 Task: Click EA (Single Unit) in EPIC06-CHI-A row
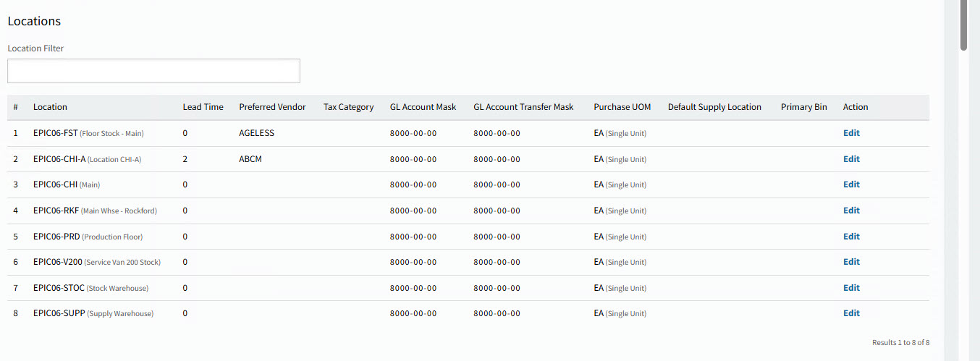(620, 159)
